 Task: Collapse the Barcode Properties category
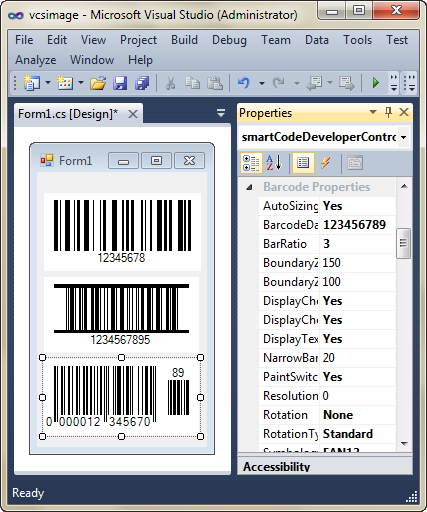click(249, 187)
